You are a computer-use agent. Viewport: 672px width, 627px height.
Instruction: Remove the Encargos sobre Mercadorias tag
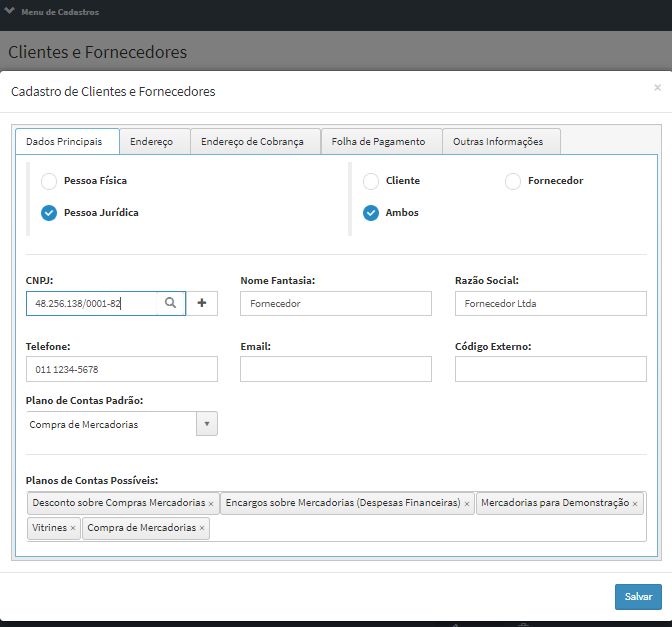pos(467,504)
